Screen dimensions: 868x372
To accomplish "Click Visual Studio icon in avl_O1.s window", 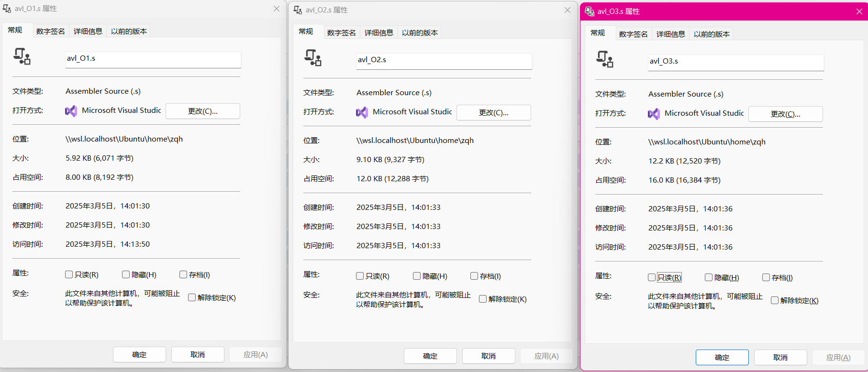I will tap(71, 111).
